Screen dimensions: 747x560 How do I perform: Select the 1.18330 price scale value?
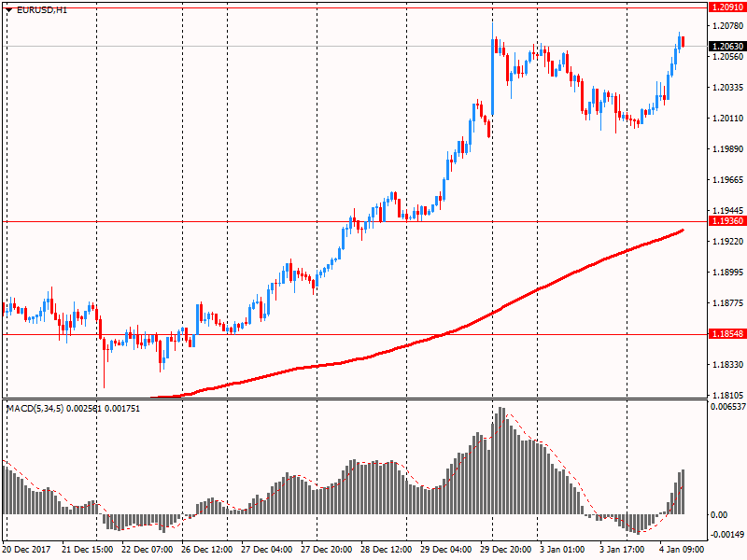point(728,364)
